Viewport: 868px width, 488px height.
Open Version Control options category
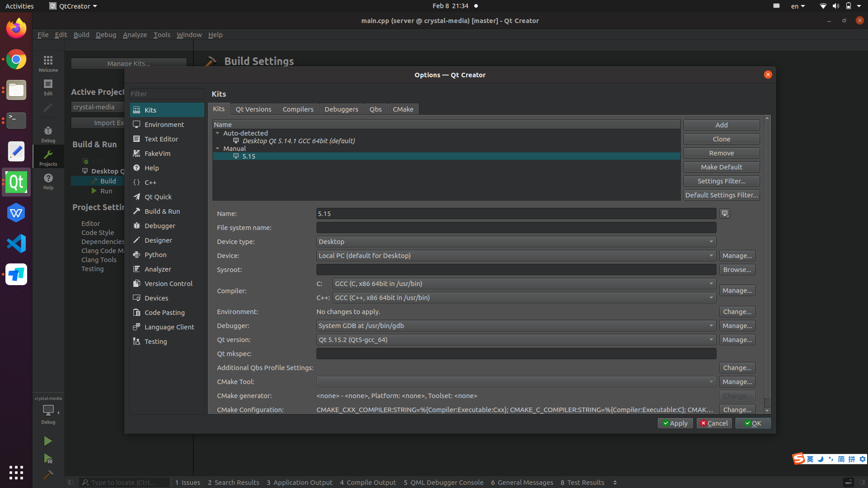(167, 284)
